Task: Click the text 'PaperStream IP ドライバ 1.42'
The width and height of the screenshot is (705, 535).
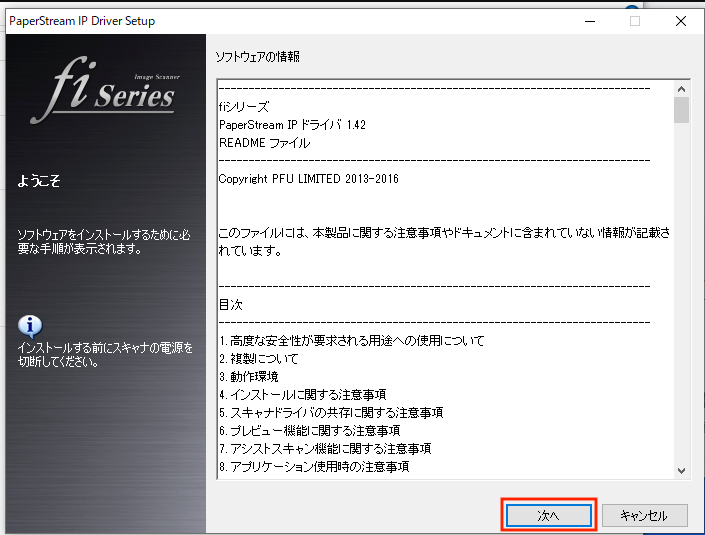Action: tap(292, 125)
